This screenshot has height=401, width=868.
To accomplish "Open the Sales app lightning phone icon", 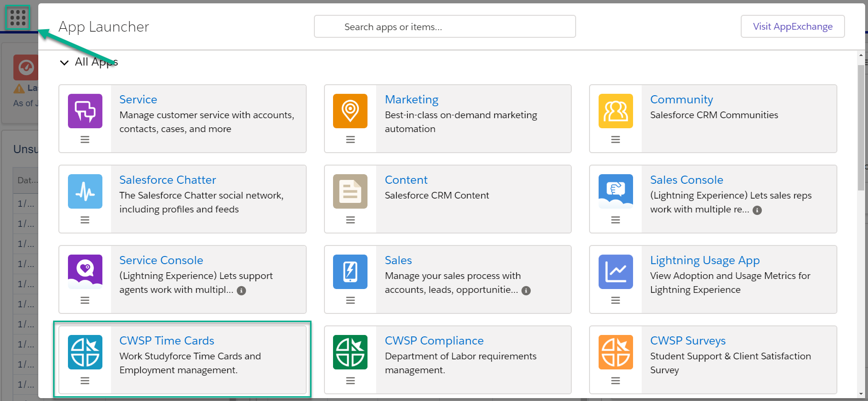I will click(350, 272).
